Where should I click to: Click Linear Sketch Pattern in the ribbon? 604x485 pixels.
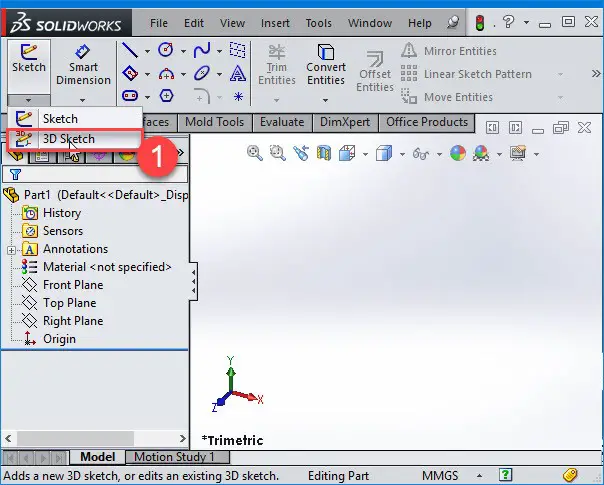point(466,74)
